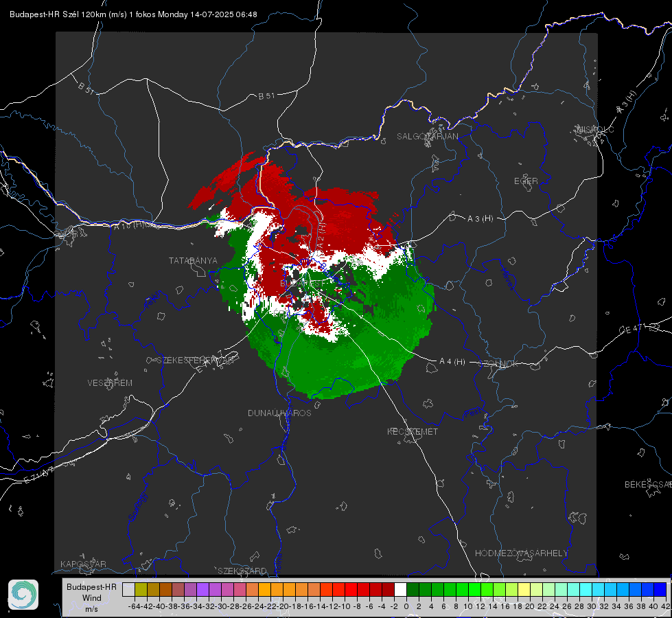Select the cyan swatch between 28 and 30
The height and width of the screenshot is (618, 672).
click(x=586, y=590)
